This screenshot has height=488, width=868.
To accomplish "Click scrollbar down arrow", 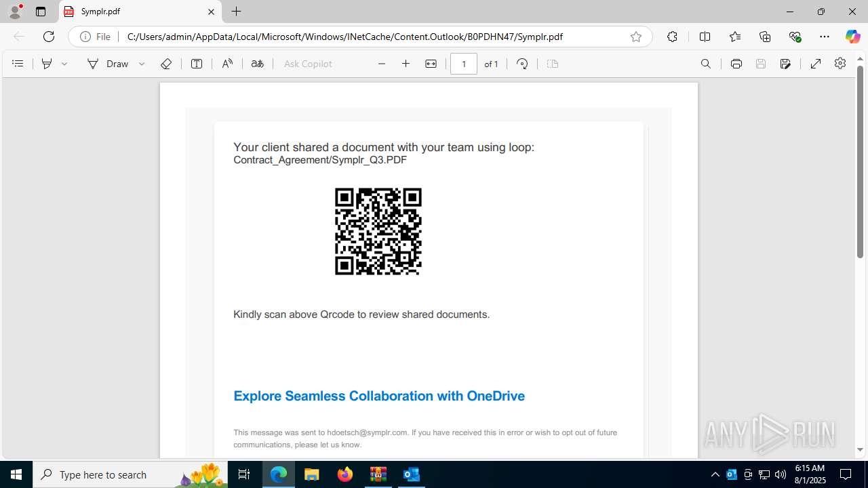I will tap(860, 450).
